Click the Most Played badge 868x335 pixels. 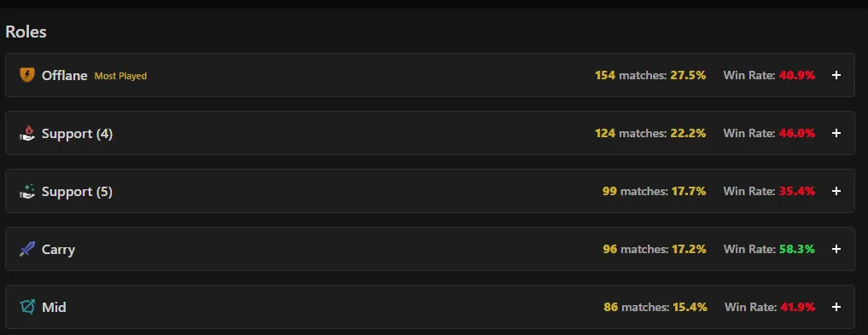pyautogui.click(x=120, y=76)
